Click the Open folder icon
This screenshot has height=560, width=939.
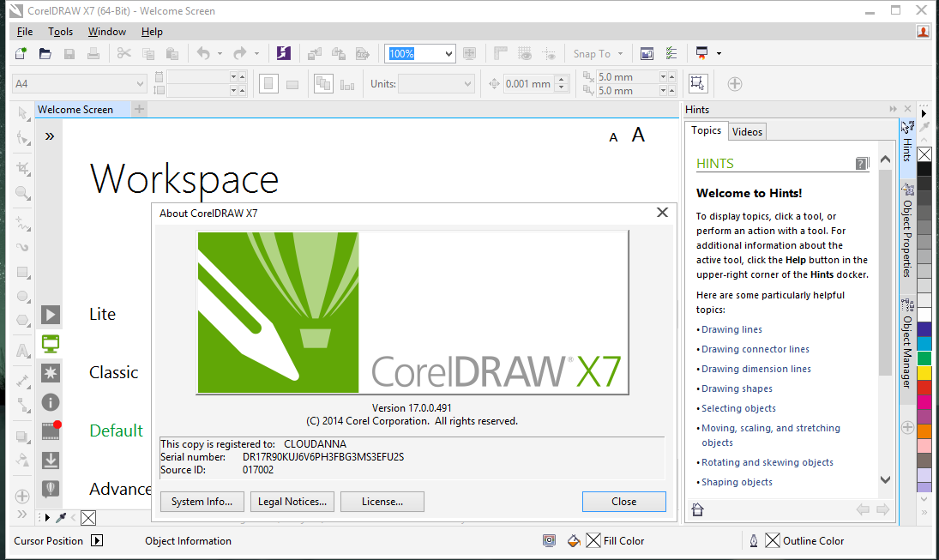(x=45, y=53)
